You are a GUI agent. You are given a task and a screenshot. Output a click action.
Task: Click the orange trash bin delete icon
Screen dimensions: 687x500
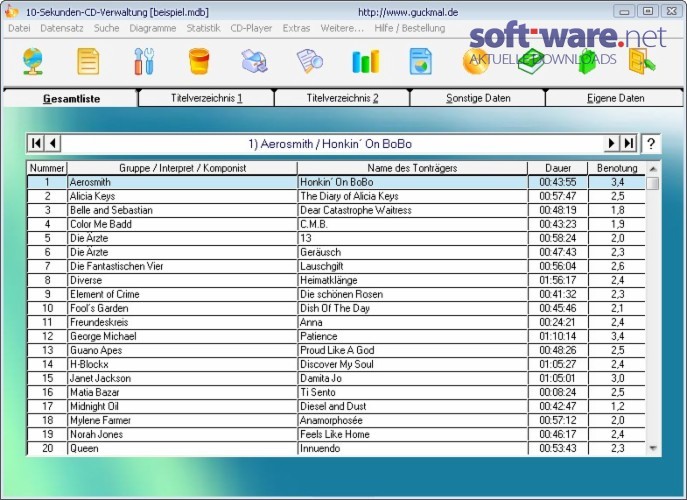click(199, 61)
